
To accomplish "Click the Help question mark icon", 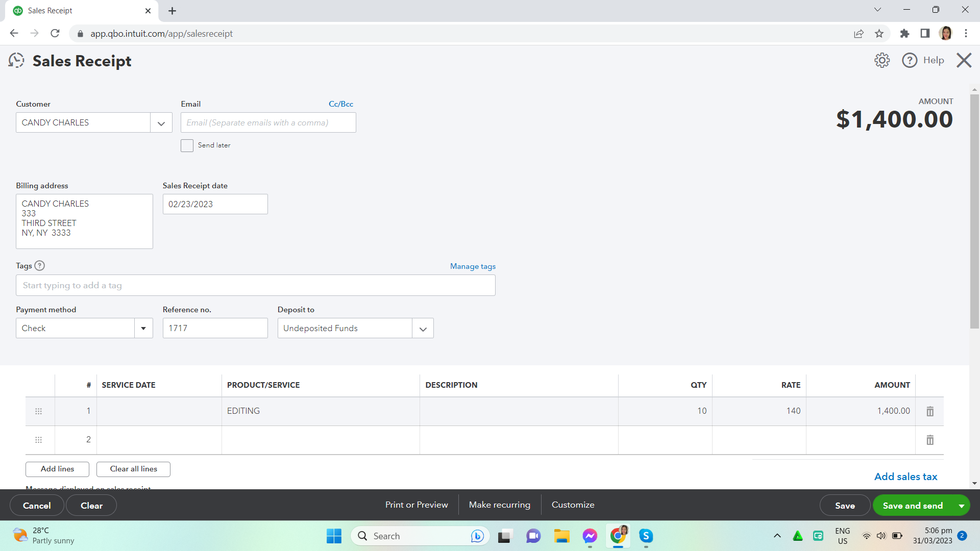I will pyautogui.click(x=910, y=60).
